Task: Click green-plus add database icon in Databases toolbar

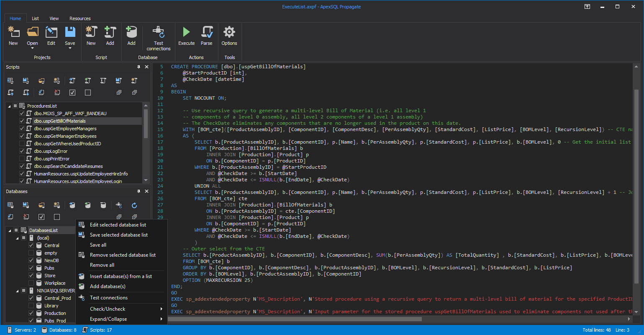Action: (x=88, y=205)
